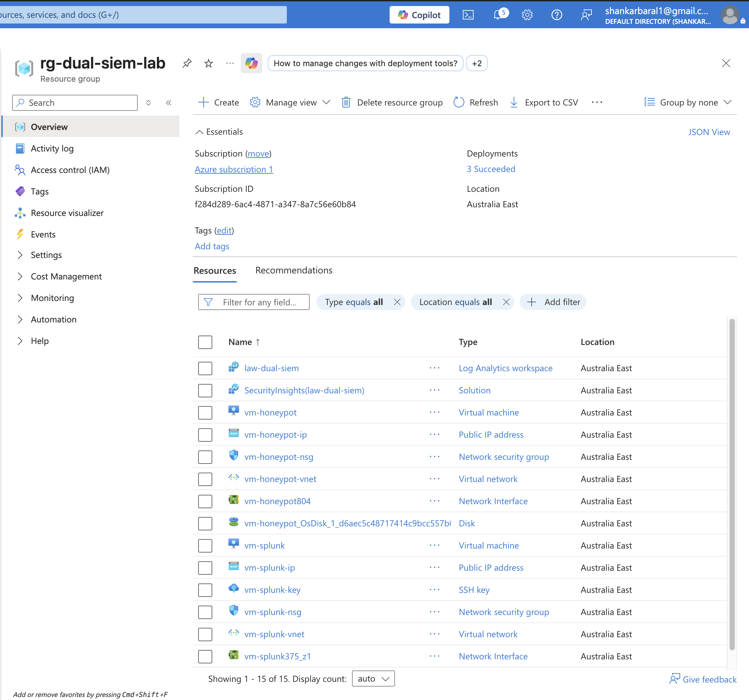Collapse the Essentials section

[219, 132]
